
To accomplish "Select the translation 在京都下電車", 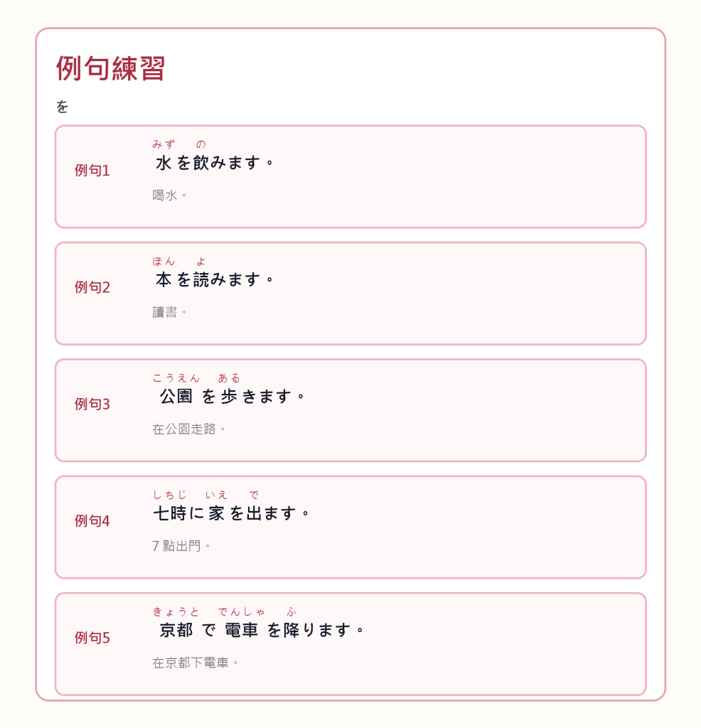I will pyautogui.click(x=196, y=663).
